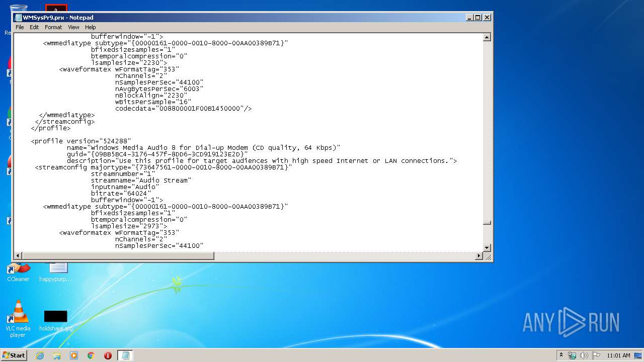Image resolution: width=644 pixels, height=362 pixels.
Task: Close the Notepad window
Action: 487,17
